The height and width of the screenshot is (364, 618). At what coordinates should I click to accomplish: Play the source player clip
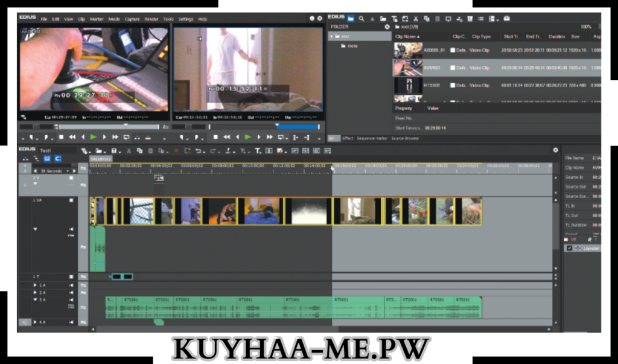[94, 137]
